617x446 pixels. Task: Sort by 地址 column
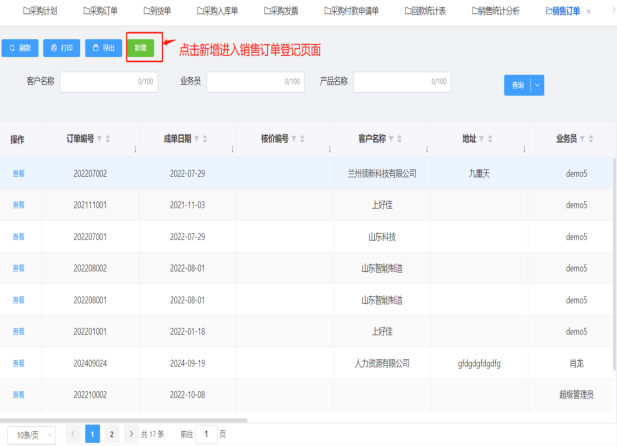coord(490,139)
